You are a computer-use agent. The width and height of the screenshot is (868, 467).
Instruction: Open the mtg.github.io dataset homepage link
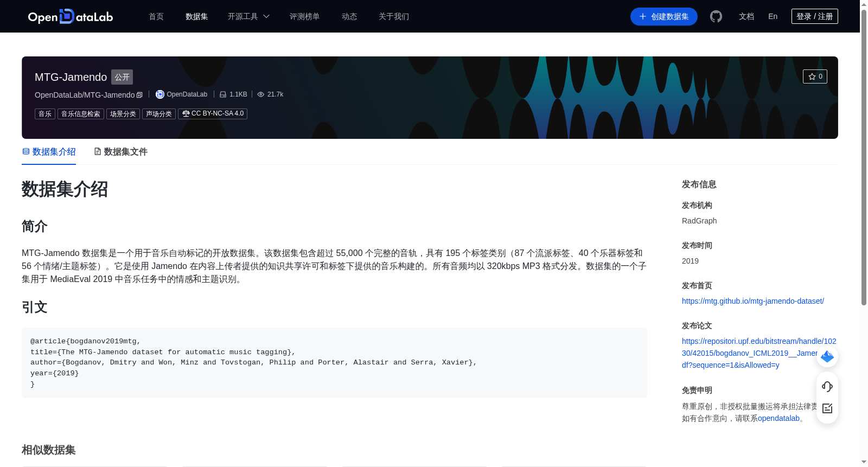pos(753,301)
